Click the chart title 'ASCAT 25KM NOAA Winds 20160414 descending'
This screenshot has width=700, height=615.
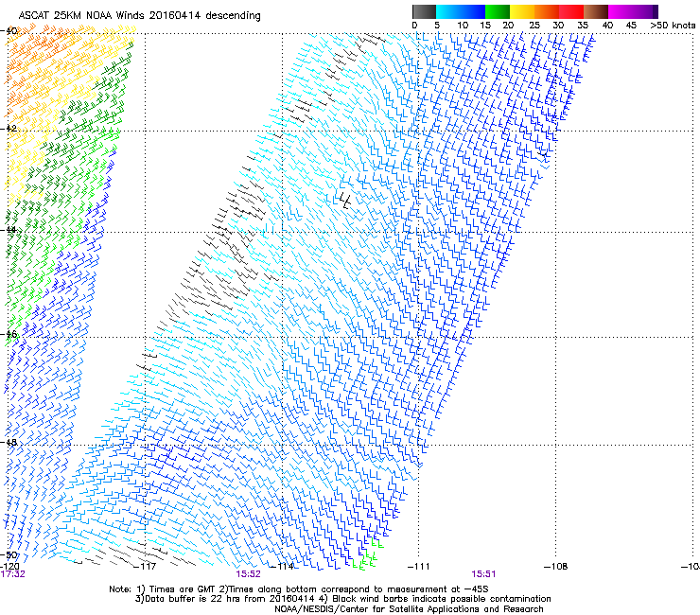coord(139,15)
